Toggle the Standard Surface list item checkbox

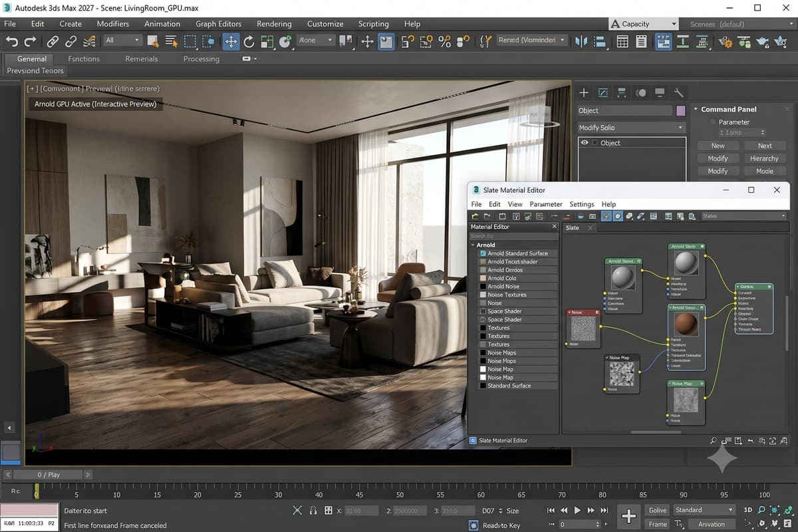click(483, 386)
